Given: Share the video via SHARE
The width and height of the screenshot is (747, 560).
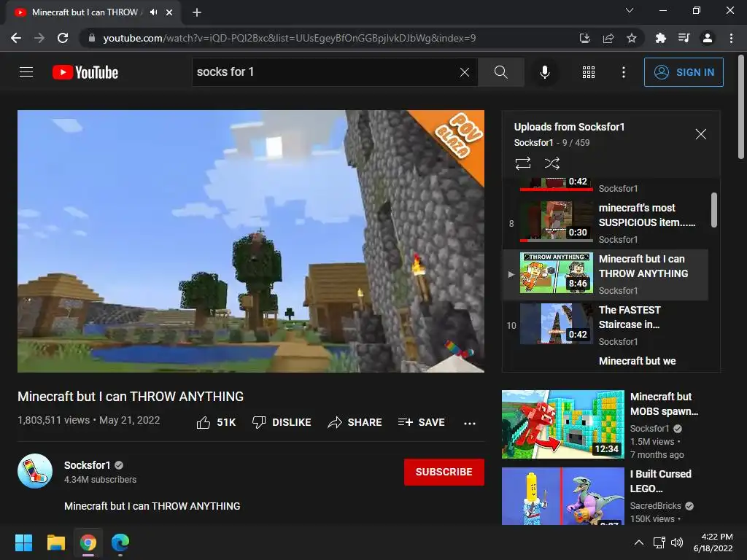Looking at the screenshot, I should click(x=355, y=422).
